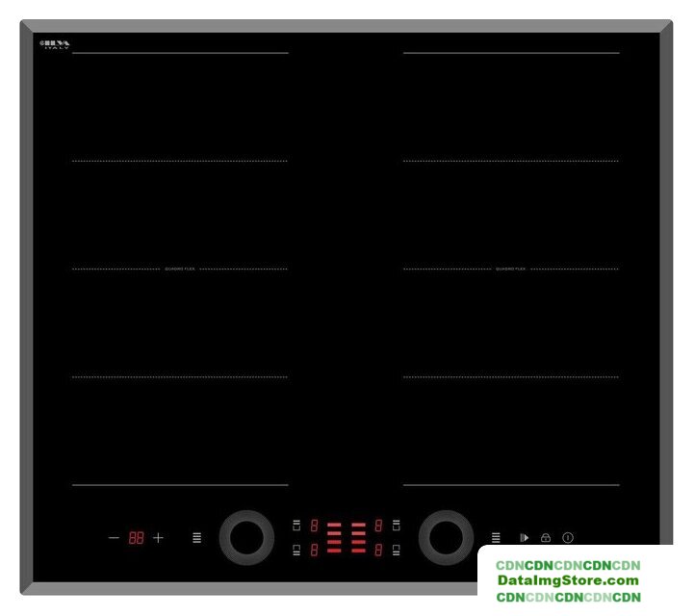Tap the red timer digits display
Viewport: 694px width, 616px height.
[x=136, y=538]
